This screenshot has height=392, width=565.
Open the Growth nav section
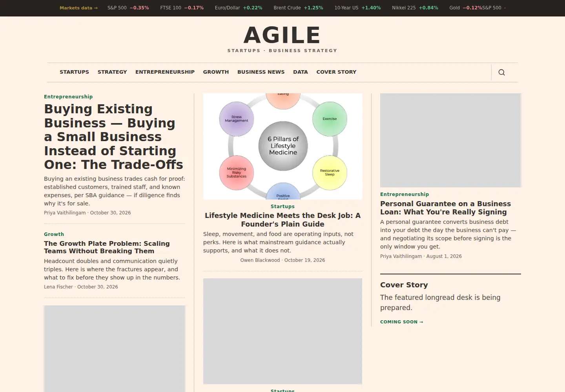216,72
